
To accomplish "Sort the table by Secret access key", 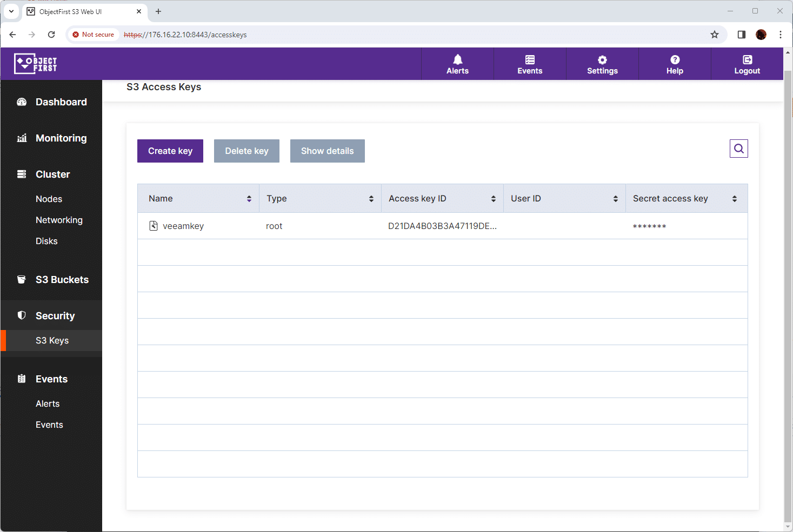I will (735, 199).
